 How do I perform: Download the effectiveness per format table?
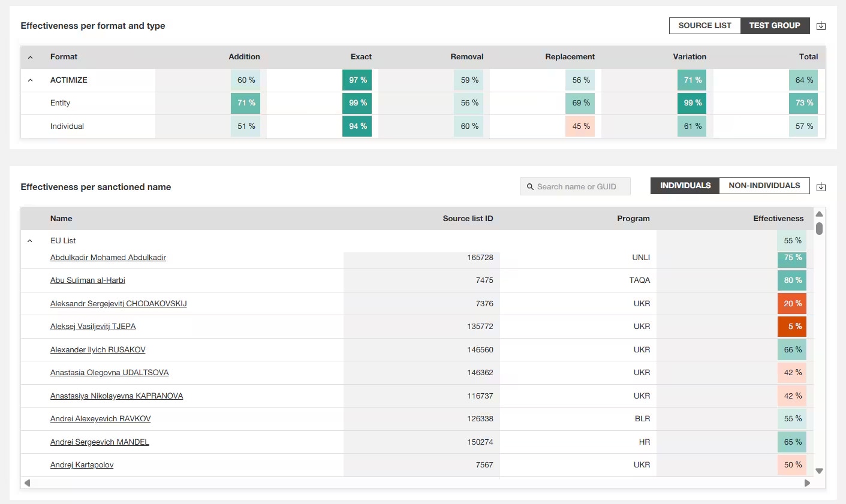(x=821, y=26)
